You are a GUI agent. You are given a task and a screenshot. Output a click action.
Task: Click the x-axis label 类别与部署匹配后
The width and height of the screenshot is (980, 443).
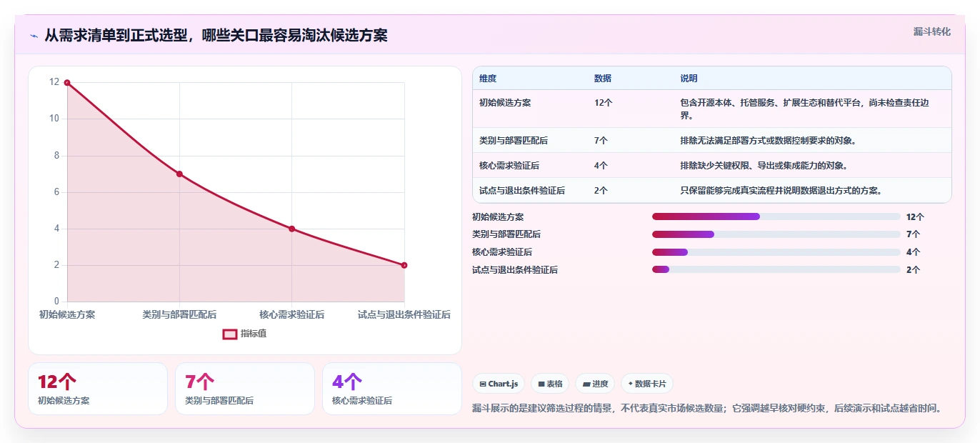(x=179, y=314)
